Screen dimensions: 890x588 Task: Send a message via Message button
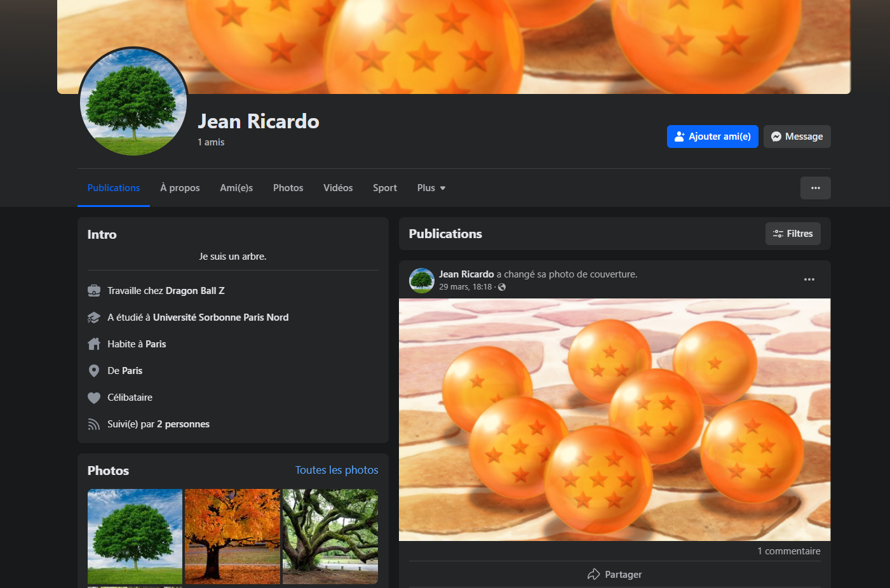tap(797, 137)
